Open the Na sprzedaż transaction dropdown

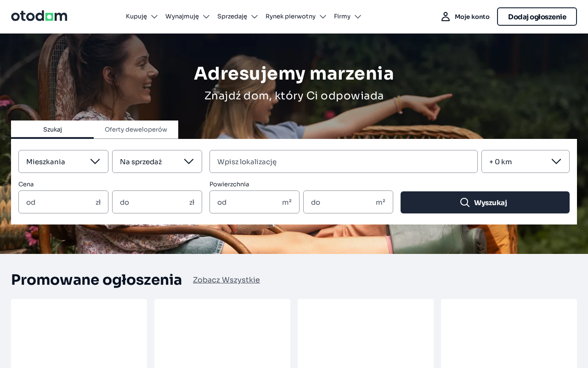point(157,161)
